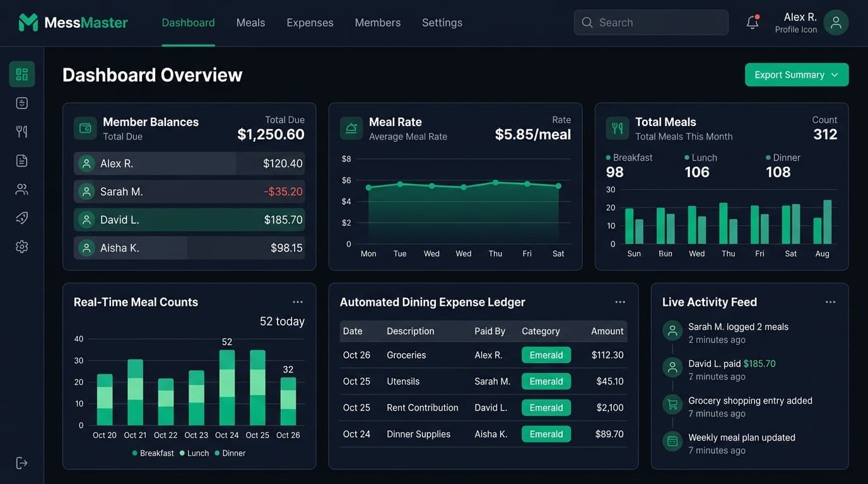This screenshot has height=484, width=868.
Task: Open the fork and knife sidebar icon
Action: pos(22,132)
